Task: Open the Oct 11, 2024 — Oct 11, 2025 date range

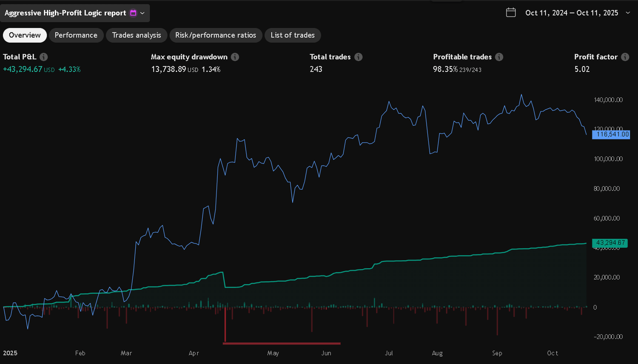Action: [572, 13]
